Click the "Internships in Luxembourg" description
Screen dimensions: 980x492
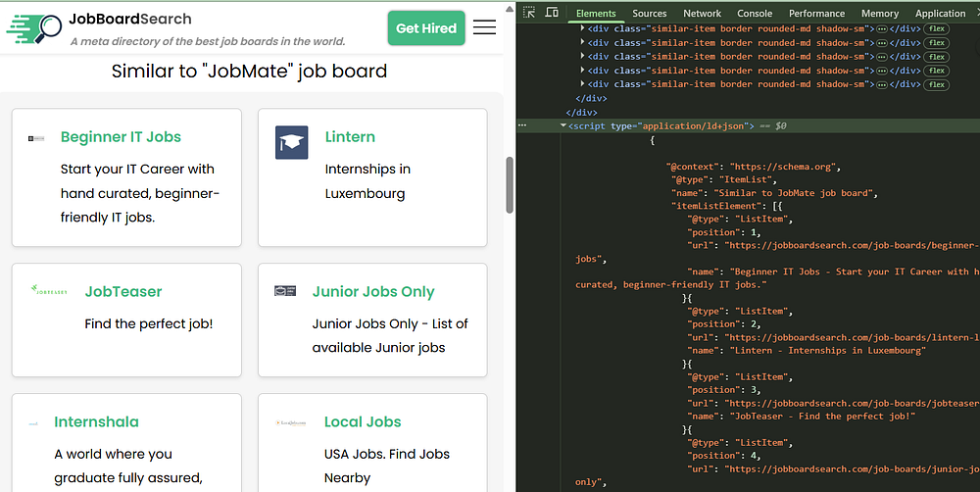pos(367,181)
